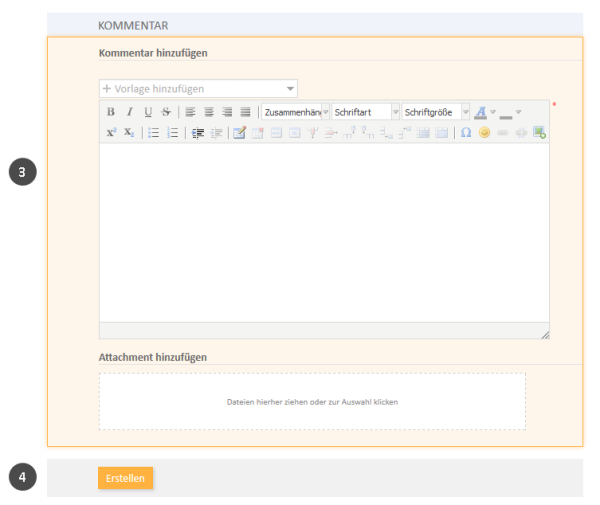Toggle superscript formatting
Screen dimensions: 600x505
point(111,132)
